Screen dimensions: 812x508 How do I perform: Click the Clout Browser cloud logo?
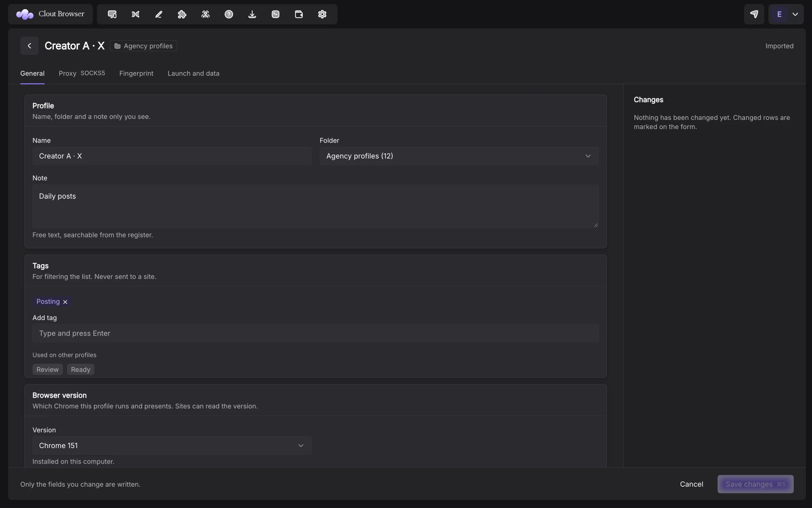pyautogui.click(x=25, y=14)
